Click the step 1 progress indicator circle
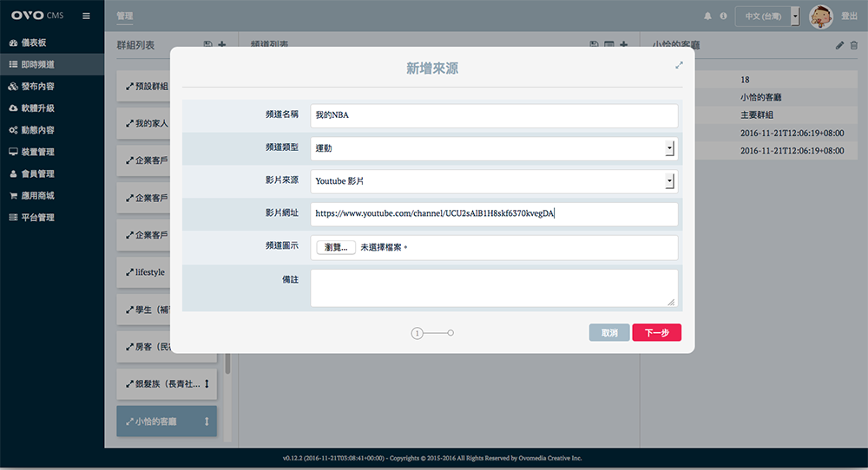Image resolution: width=868 pixels, height=470 pixels. click(417, 333)
